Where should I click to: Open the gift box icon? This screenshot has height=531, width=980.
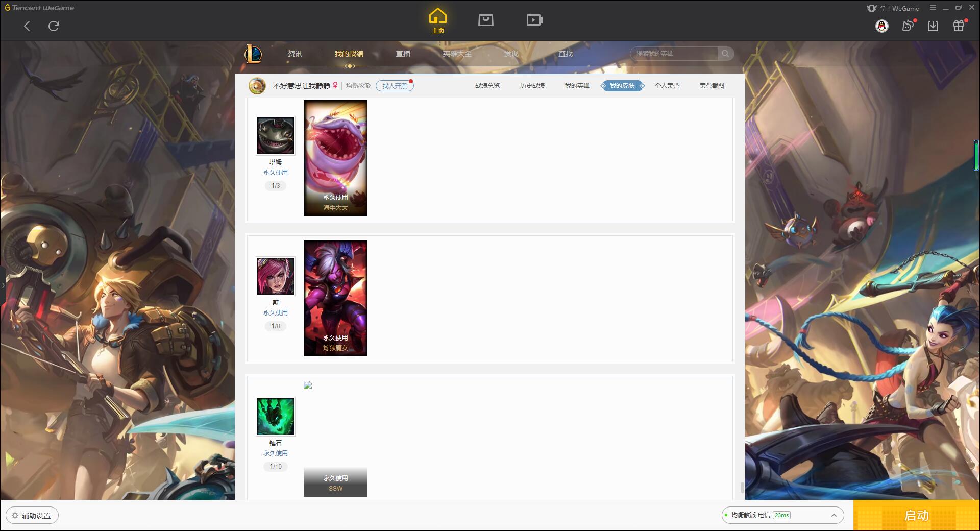click(x=959, y=26)
